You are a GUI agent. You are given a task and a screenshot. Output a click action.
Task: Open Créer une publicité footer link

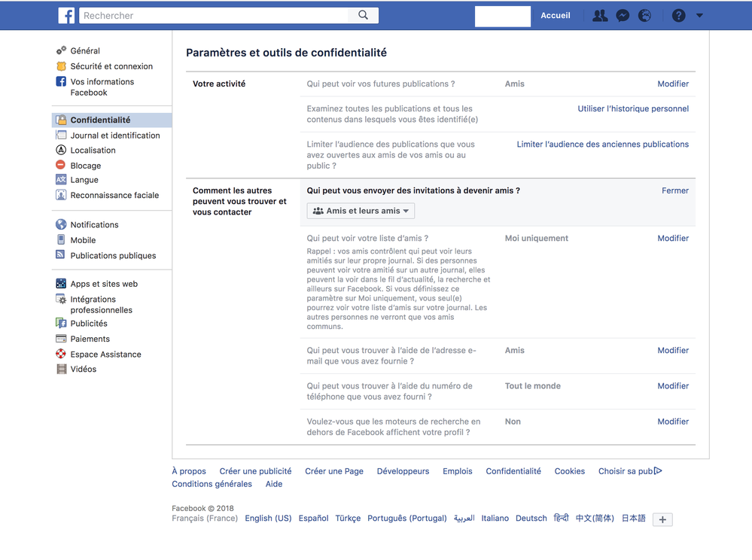point(255,471)
